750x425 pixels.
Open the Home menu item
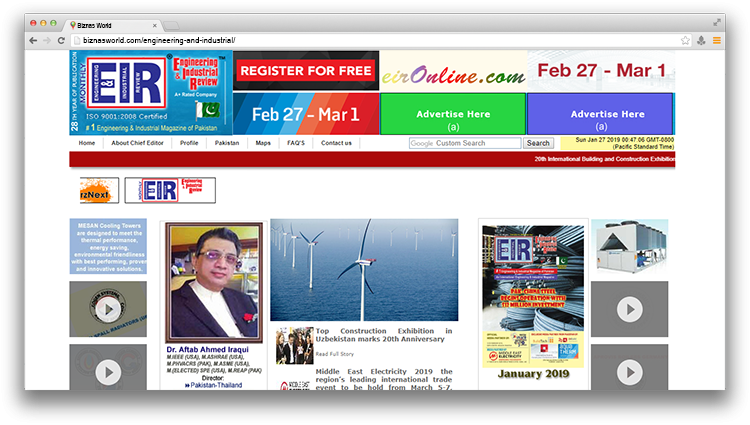pyautogui.click(x=87, y=143)
